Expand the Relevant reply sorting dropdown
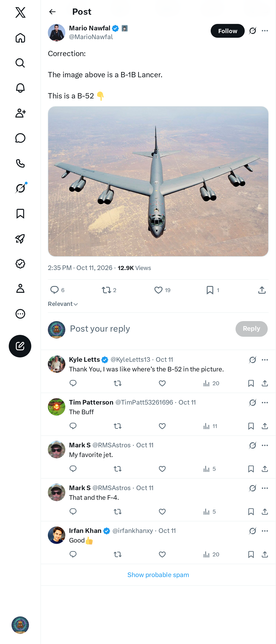This screenshot has height=644, width=276. pyautogui.click(x=63, y=304)
